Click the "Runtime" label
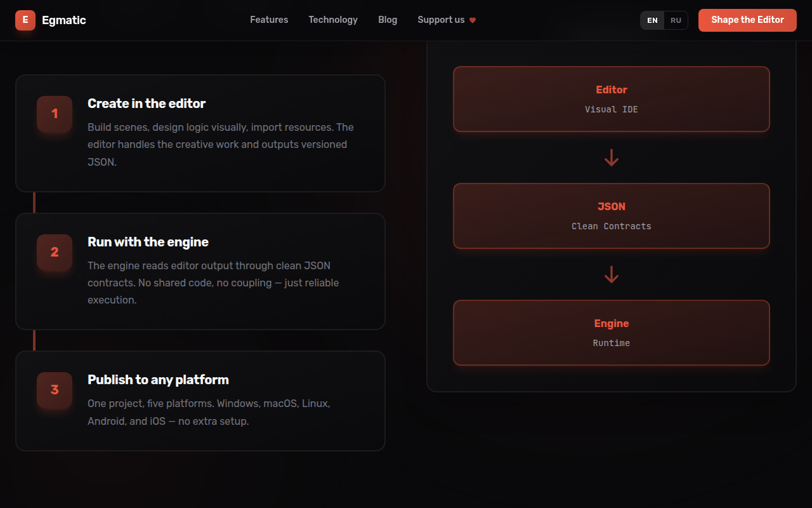The height and width of the screenshot is (508, 812). pyautogui.click(x=612, y=343)
